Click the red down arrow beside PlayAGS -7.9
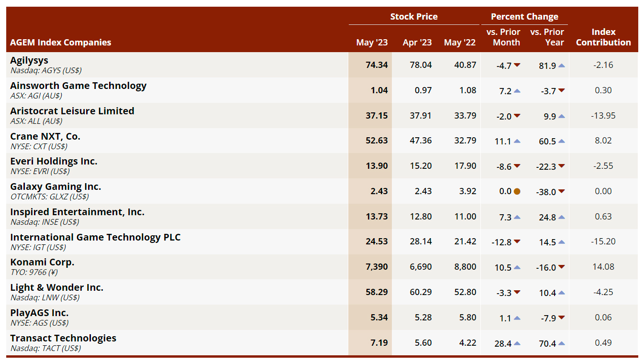The width and height of the screenshot is (644, 362). (x=561, y=318)
